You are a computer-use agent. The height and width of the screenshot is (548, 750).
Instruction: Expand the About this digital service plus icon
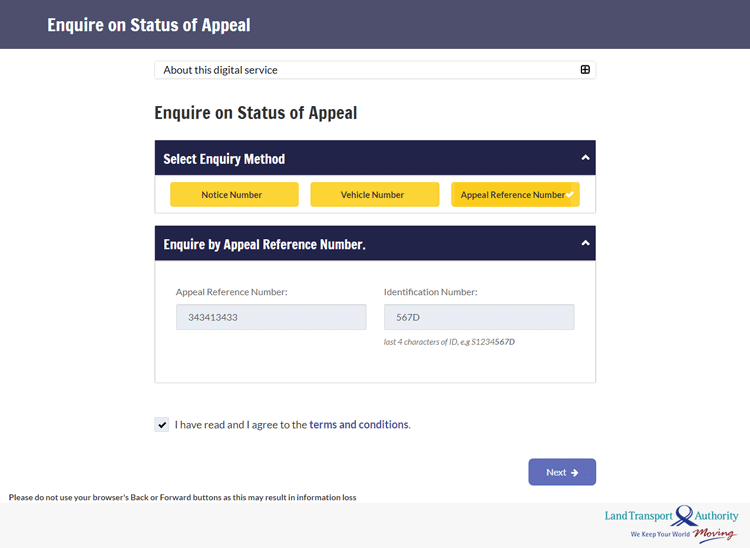coord(585,70)
